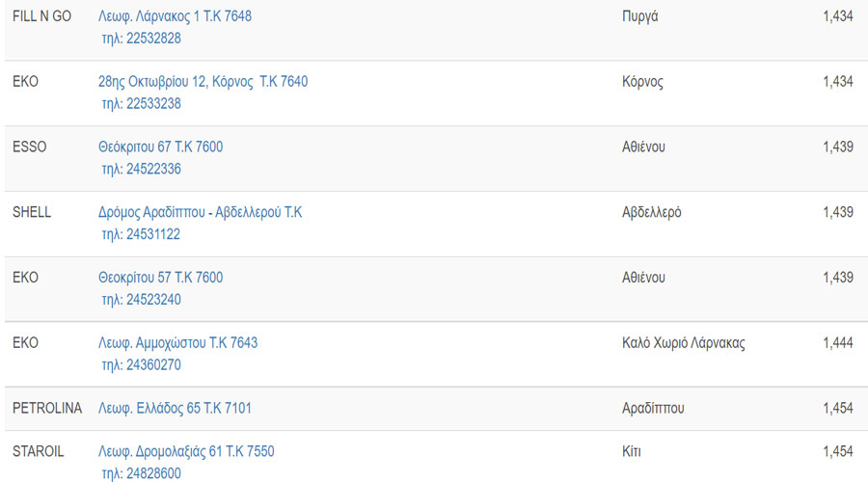Open 28ης Οκτωβρίου 12, Κόρνος address link
This screenshot has width=868, height=482.
click(203, 82)
